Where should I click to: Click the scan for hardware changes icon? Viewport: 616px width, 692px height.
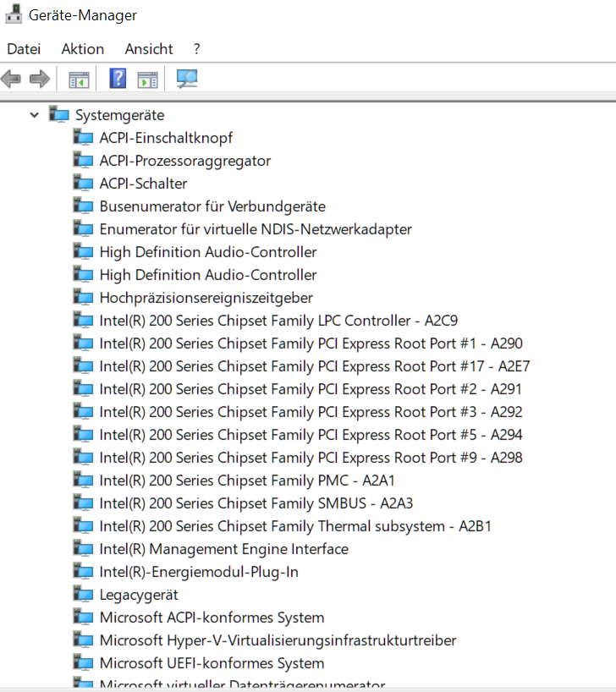(x=187, y=79)
